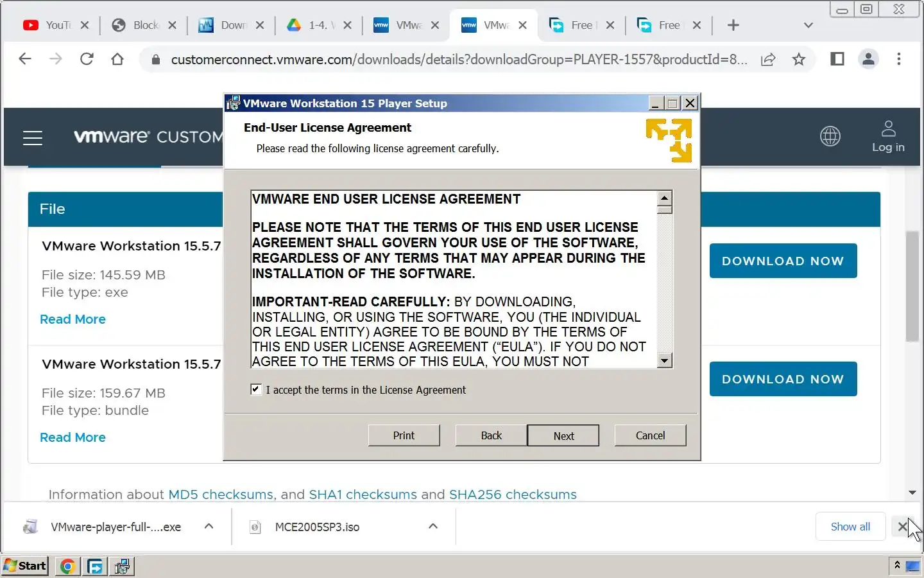Click the page scroll down arrow
The height and width of the screenshot is (578, 924).
tap(912, 493)
